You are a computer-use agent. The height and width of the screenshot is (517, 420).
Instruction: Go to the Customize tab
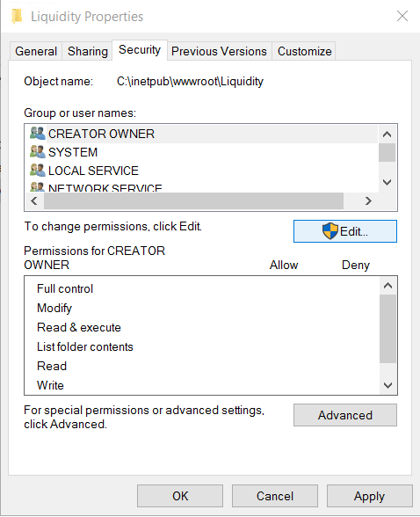304,51
